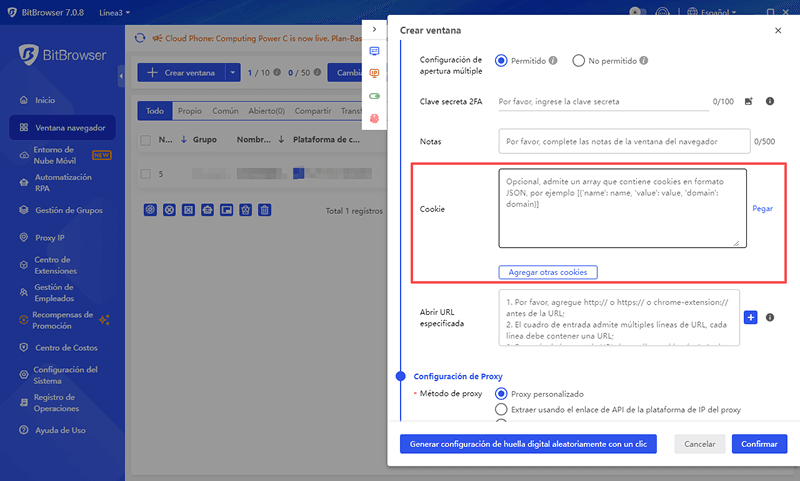Click the Cancelar button
The height and width of the screenshot is (481, 800).
point(699,444)
